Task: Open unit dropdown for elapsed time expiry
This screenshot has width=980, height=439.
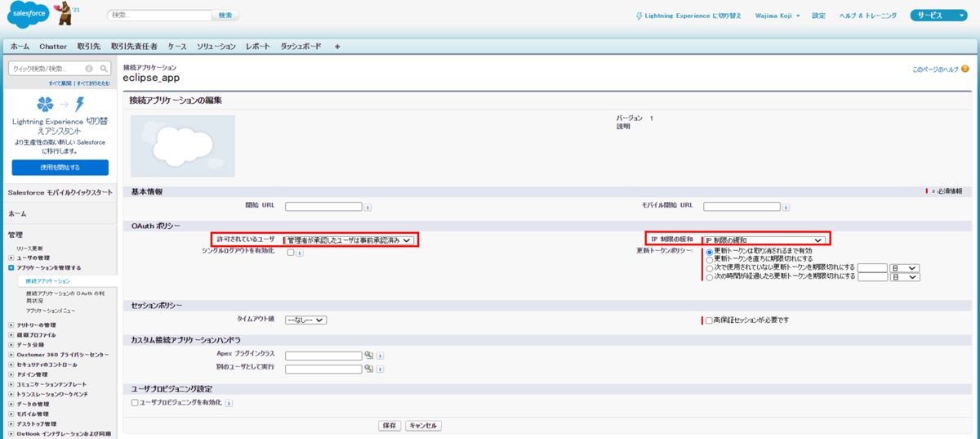Action: [906, 277]
